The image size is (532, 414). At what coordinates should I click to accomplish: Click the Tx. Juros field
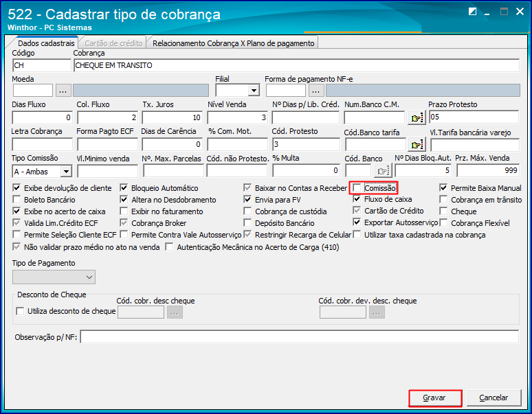click(x=172, y=117)
